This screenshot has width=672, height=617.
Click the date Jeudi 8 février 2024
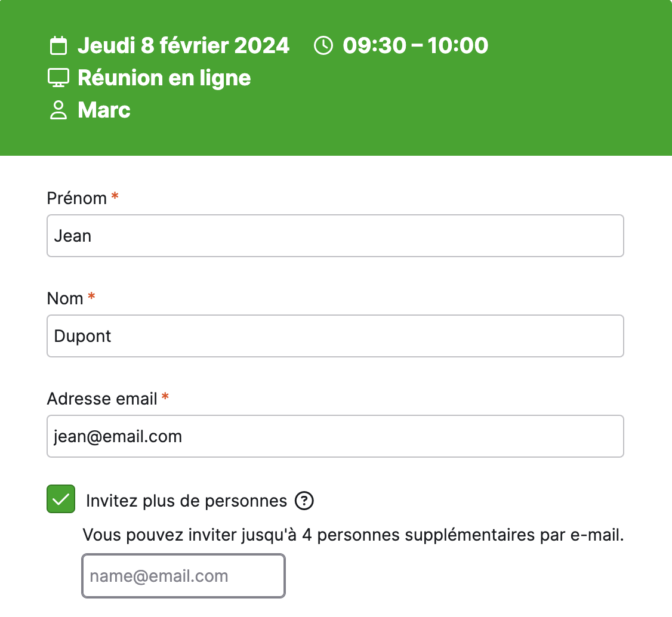click(183, 45)
